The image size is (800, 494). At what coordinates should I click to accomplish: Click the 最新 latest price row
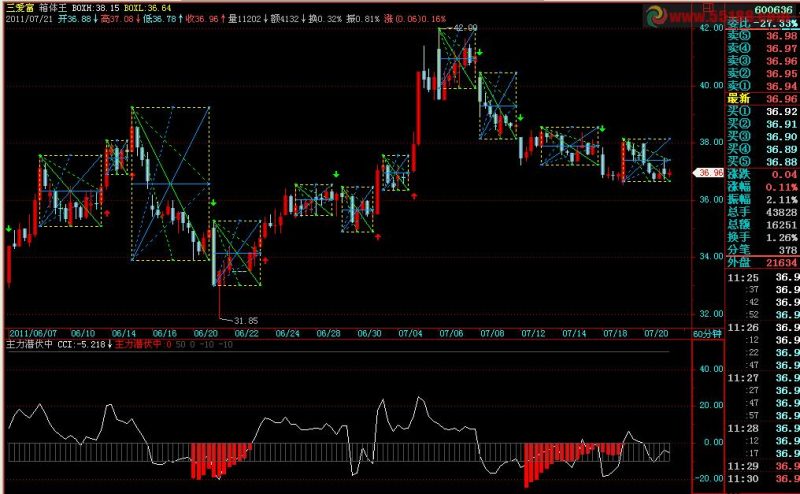click(762, 98)
